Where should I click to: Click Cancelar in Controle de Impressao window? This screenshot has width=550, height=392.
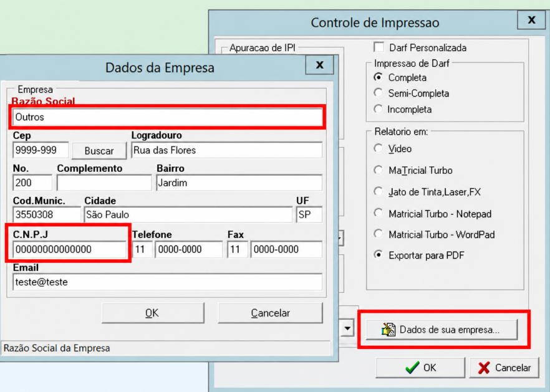coord(504,368)
